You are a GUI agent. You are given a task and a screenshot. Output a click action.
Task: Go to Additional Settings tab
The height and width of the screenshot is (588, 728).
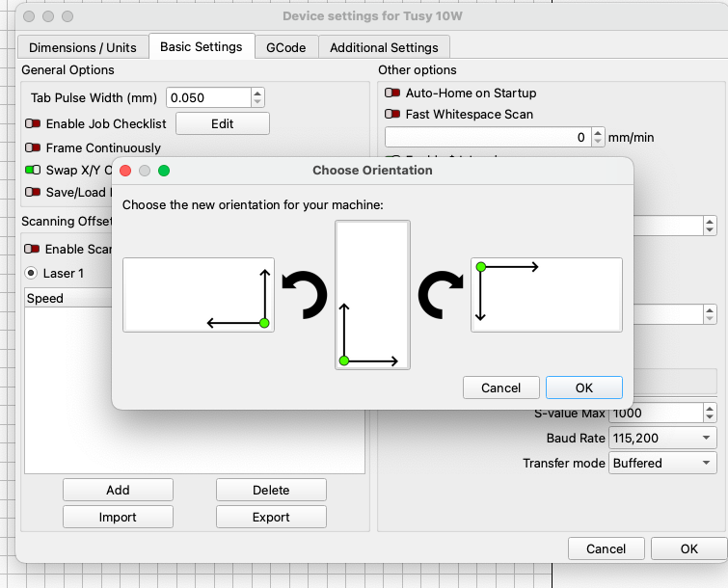click(384, 47)
